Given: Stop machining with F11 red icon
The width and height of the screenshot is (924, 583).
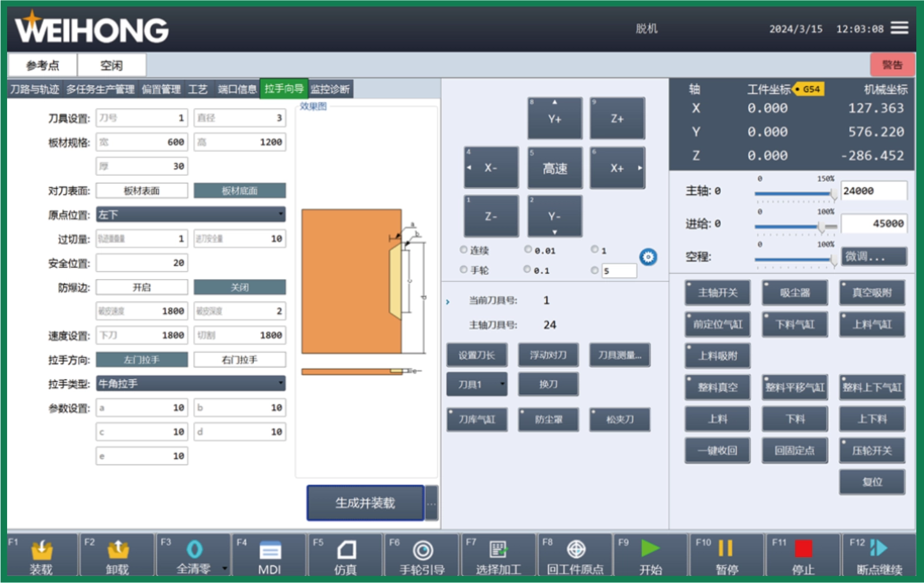Looking at the screenshot, I should tap(803, 549).
